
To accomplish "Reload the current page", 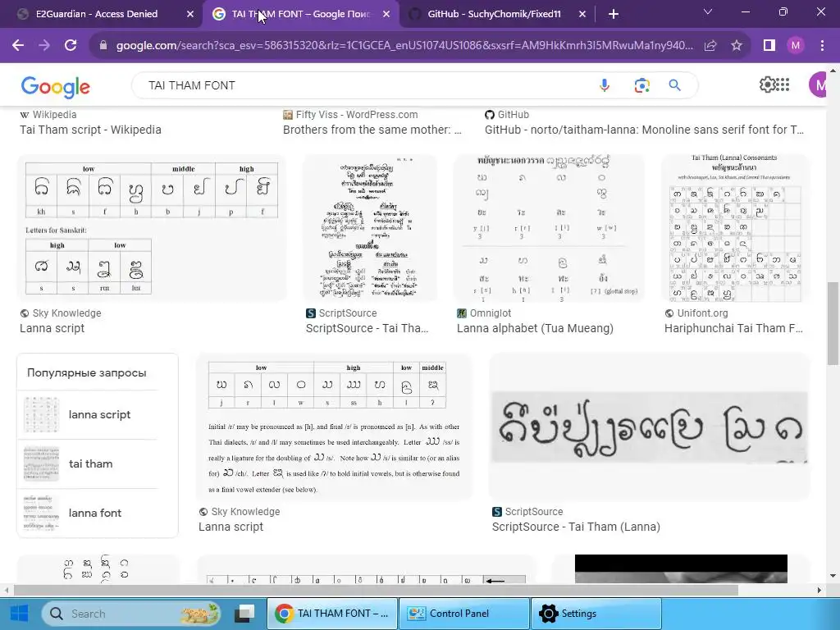I will (71, 46).
